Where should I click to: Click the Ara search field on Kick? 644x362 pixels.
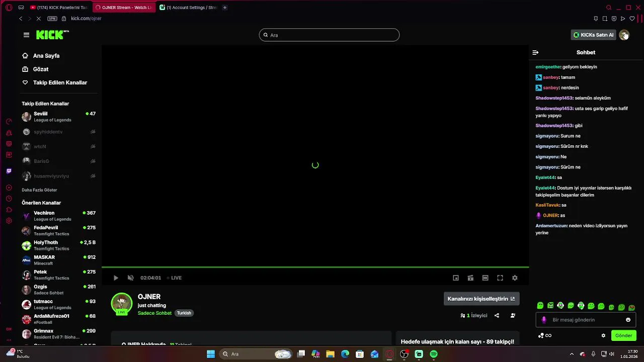(x=329, y=35)
